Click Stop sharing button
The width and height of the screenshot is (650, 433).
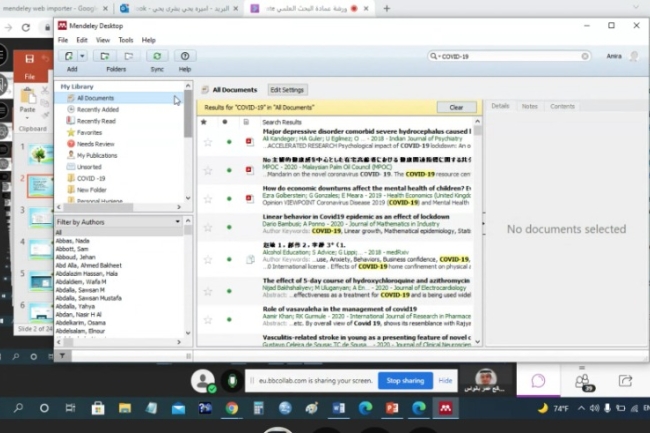click(x=405, y=381)
